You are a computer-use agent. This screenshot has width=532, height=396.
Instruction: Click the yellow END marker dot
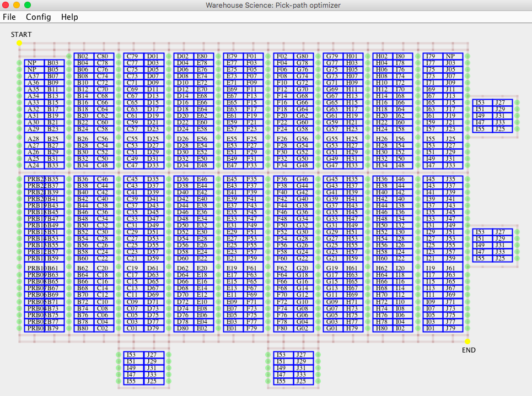pos(468,342)
